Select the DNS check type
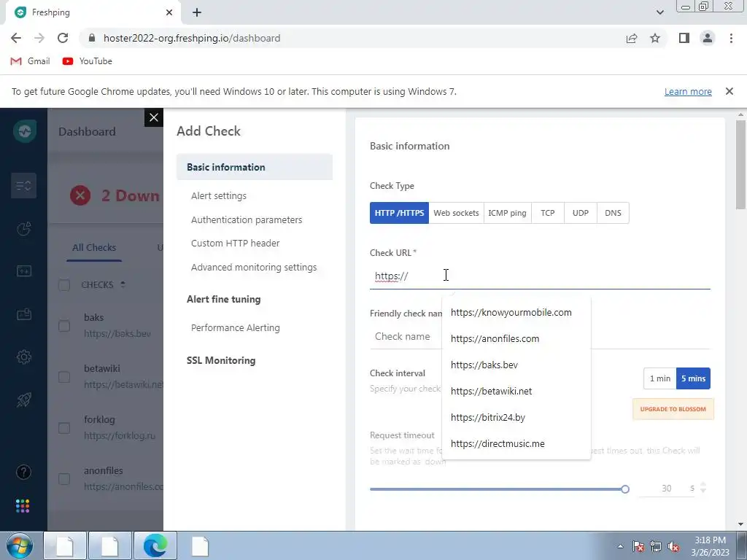 613,213
